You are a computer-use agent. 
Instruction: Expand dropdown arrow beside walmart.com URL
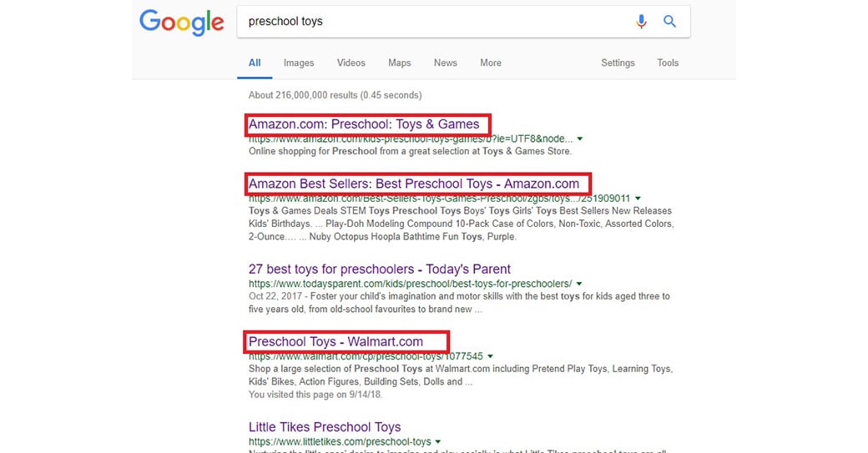click(491, 357)
